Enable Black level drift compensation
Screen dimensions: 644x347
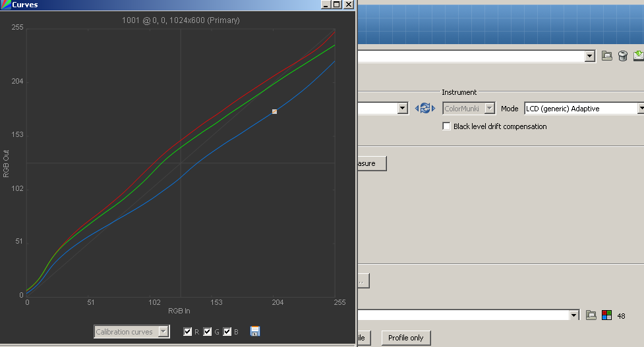(446, 126)
